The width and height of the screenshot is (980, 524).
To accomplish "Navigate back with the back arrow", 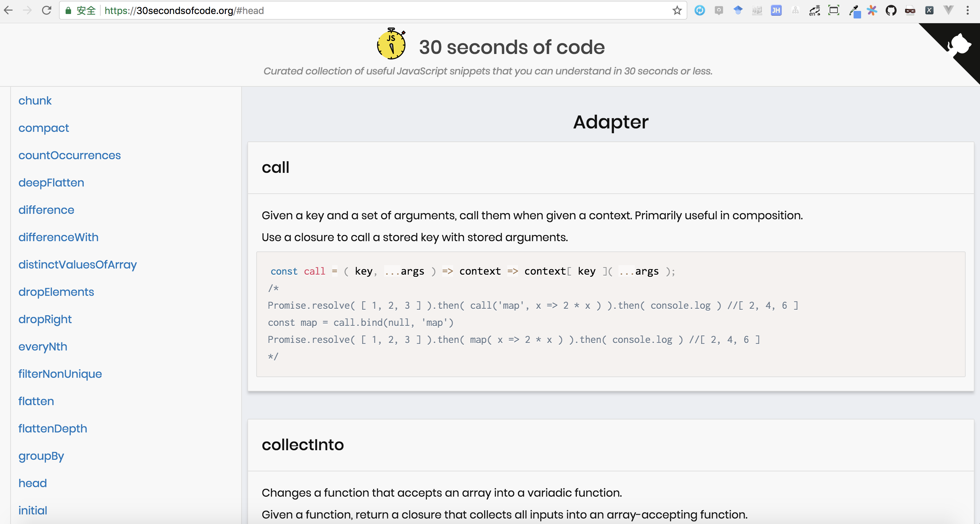I will (x=8, y=10).
